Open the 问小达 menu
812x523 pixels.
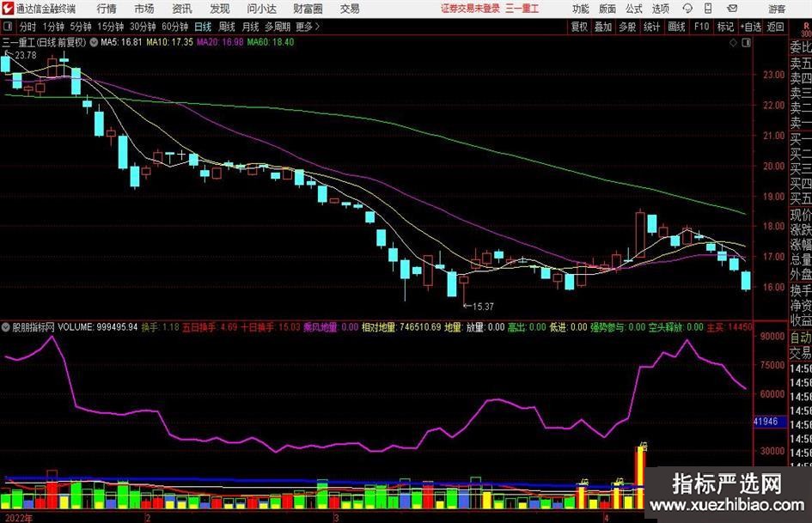[x=261, y=9]
